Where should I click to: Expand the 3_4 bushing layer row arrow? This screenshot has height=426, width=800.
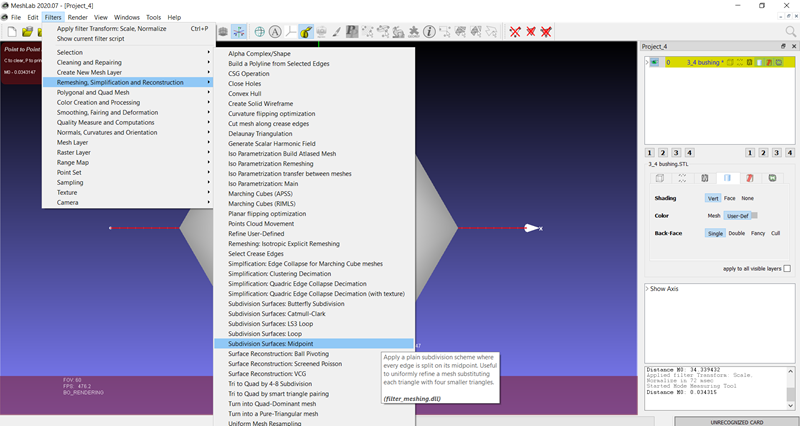(x=647, y=62)
